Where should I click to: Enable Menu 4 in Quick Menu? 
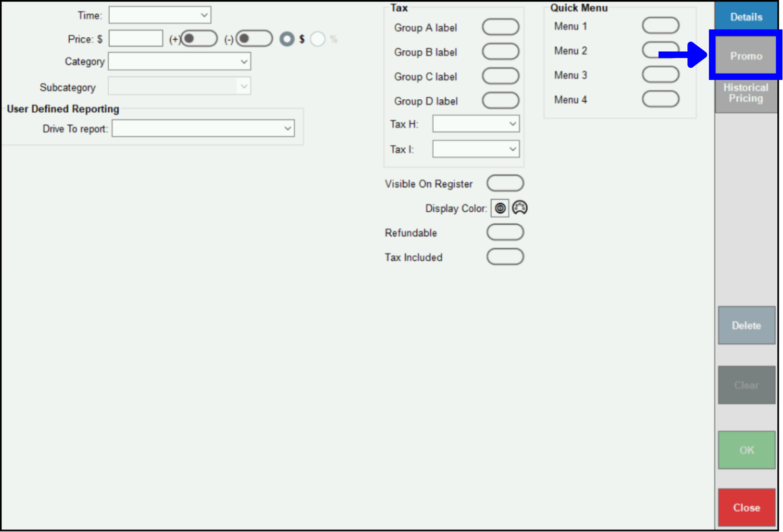(661, 99)
